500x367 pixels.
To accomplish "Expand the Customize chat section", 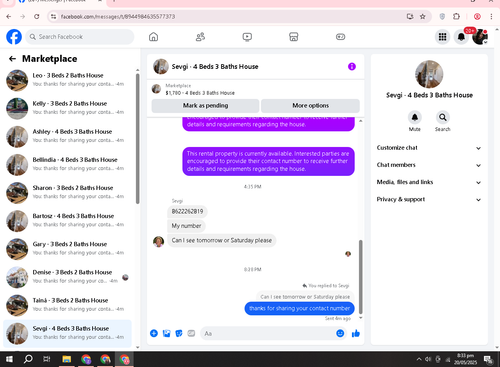I will pyautogui.click(x=429, y=148).
